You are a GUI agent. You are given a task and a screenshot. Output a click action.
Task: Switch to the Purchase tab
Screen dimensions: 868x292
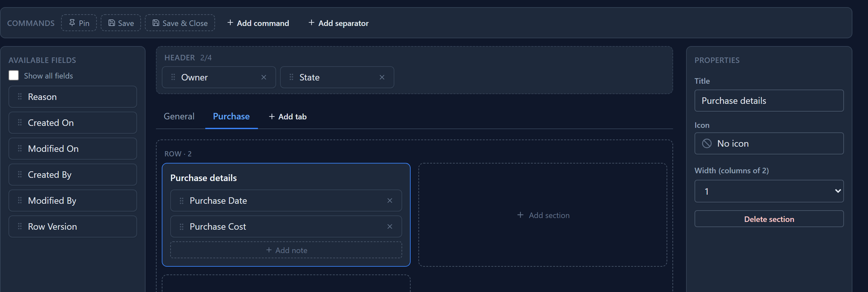pos(231,116)
